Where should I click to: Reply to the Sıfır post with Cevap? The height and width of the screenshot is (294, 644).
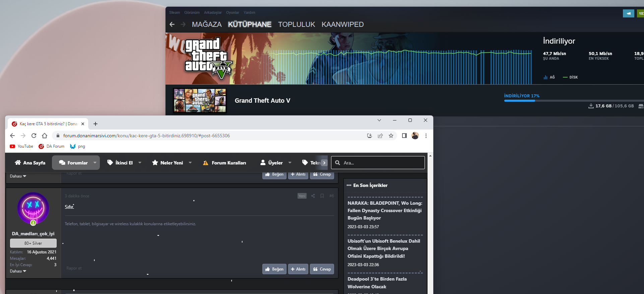(x=322, y=269)
